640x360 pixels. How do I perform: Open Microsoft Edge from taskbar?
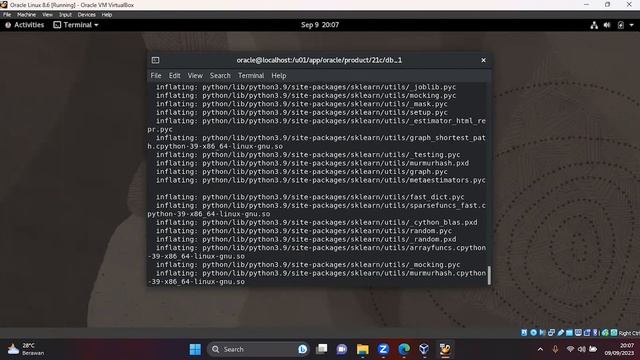[404, 349]
